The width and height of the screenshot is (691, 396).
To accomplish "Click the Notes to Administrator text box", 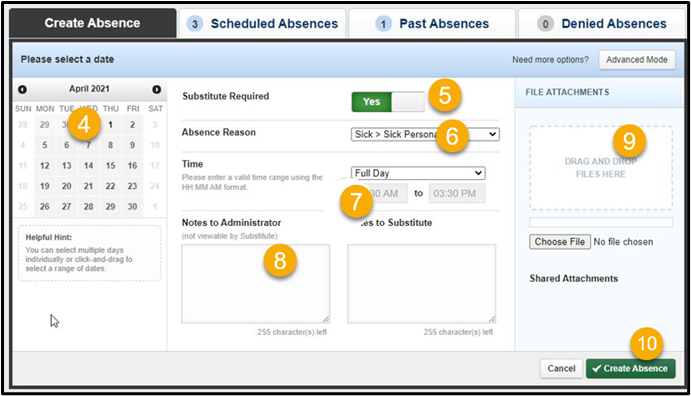I will coord(256,284).
